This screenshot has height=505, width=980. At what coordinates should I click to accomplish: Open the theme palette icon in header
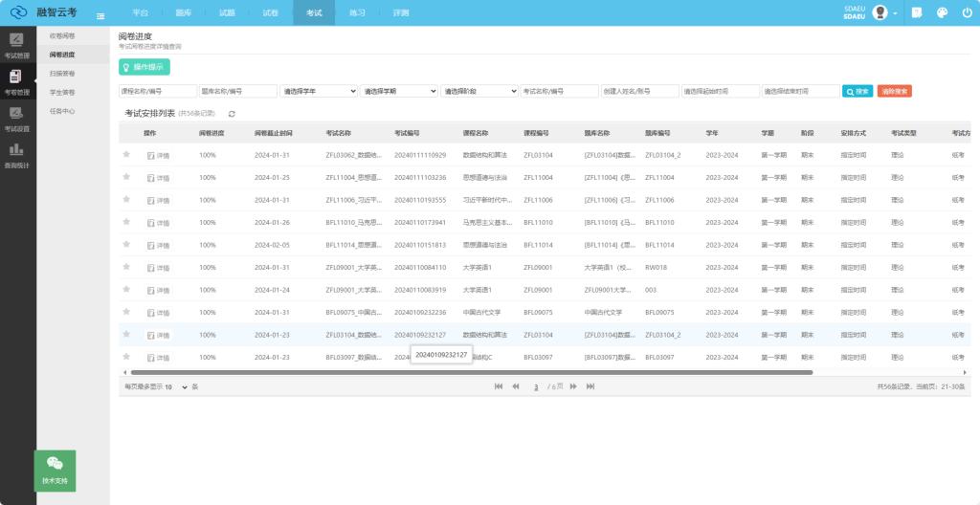pos(941,13)
